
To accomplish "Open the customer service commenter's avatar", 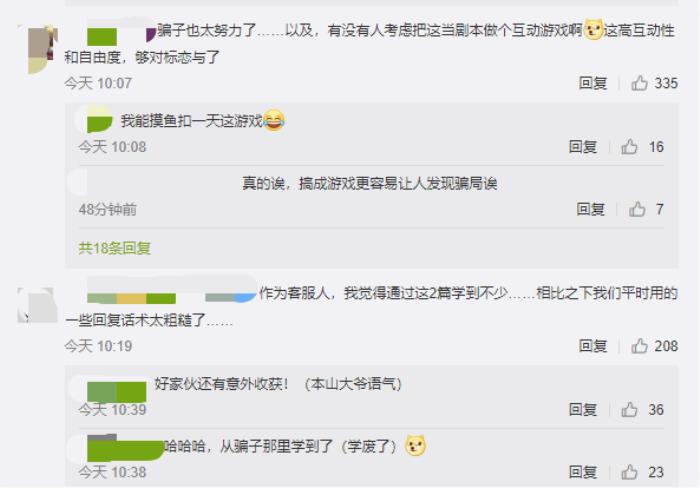I will tap(38, 305).
